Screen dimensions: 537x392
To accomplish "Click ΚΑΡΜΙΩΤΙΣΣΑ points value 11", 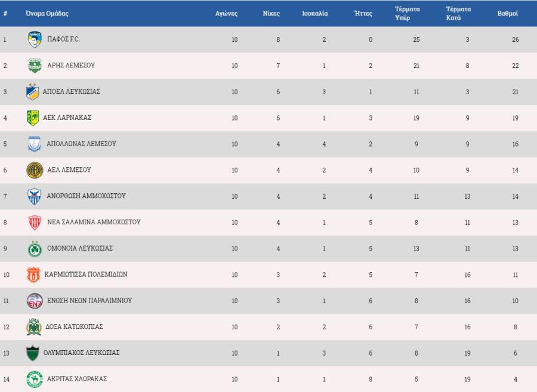I will coord(516,275).
